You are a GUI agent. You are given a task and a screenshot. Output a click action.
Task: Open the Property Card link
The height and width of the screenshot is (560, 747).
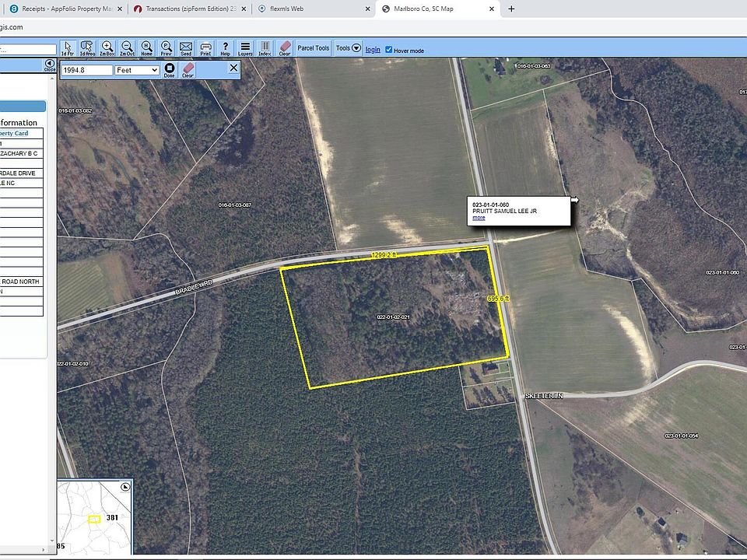click(14, 133)
